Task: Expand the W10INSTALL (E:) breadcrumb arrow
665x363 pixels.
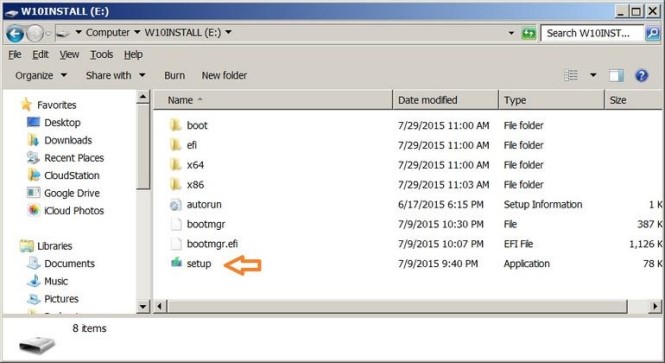Action: click(228, 32)
